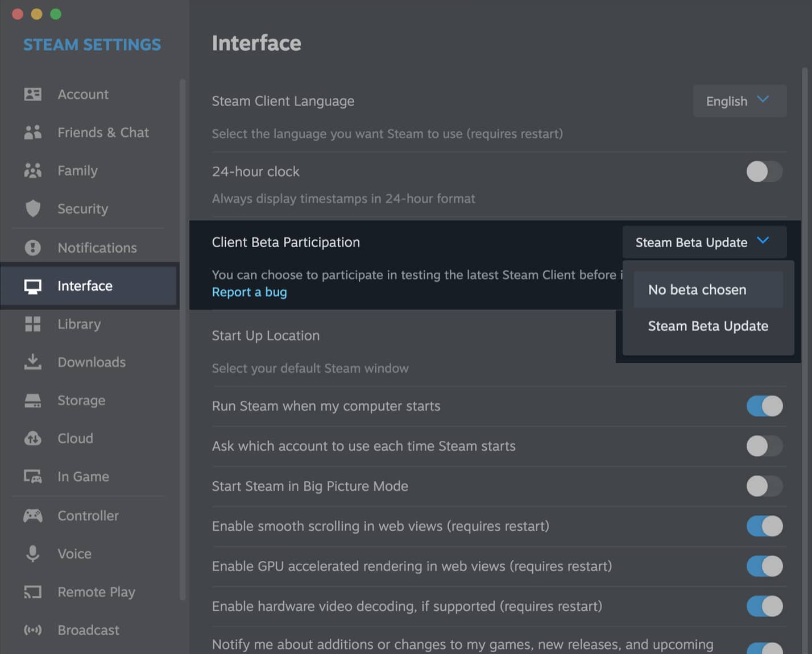Click the Notifications exclamation icon
Viewport: 812px width, 654px height.
pyautogui.click(x=33, y=248)
